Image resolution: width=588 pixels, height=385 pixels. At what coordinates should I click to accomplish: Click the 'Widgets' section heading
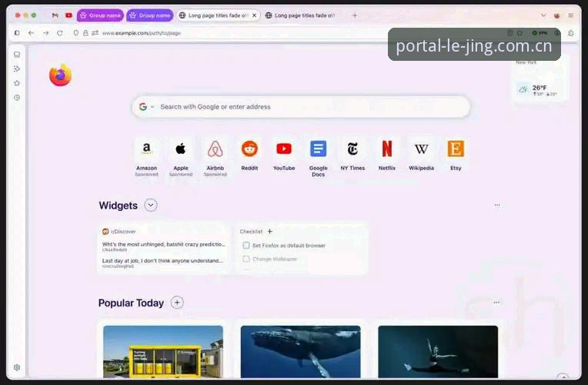click(118, 206)
